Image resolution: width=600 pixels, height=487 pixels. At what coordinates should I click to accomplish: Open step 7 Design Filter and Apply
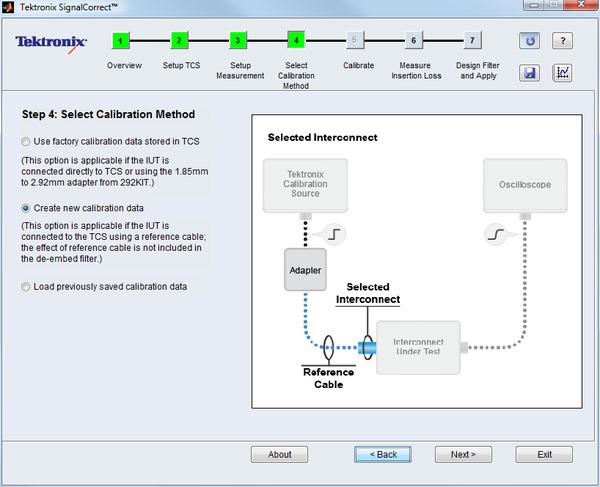click(472, 41)
